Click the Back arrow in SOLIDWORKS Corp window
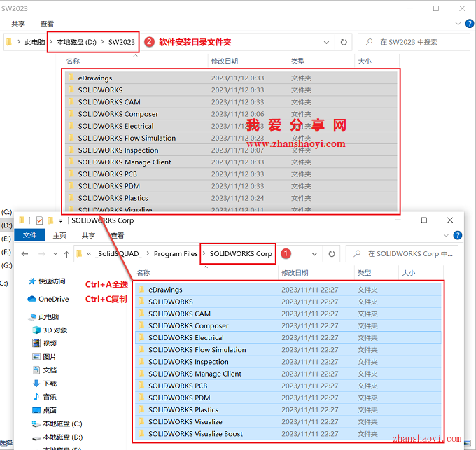The height and width of the screenshot is (450, 476). click(25, 253)
